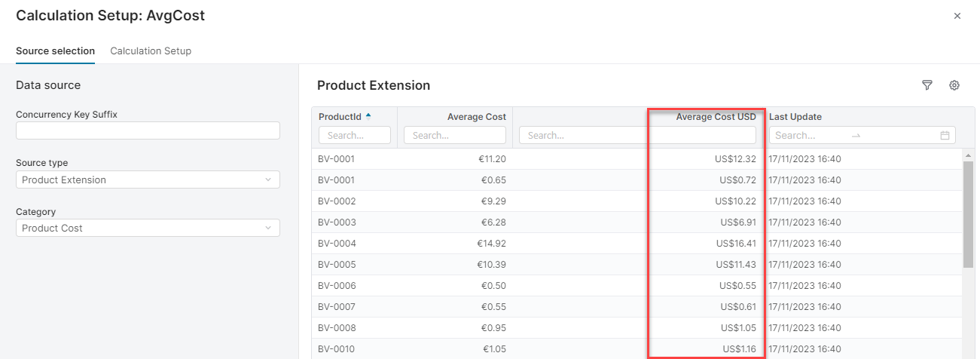Close the Calculation Setup dialog
This screenshot has height=359, width=980.
click(x=957, y=16)
